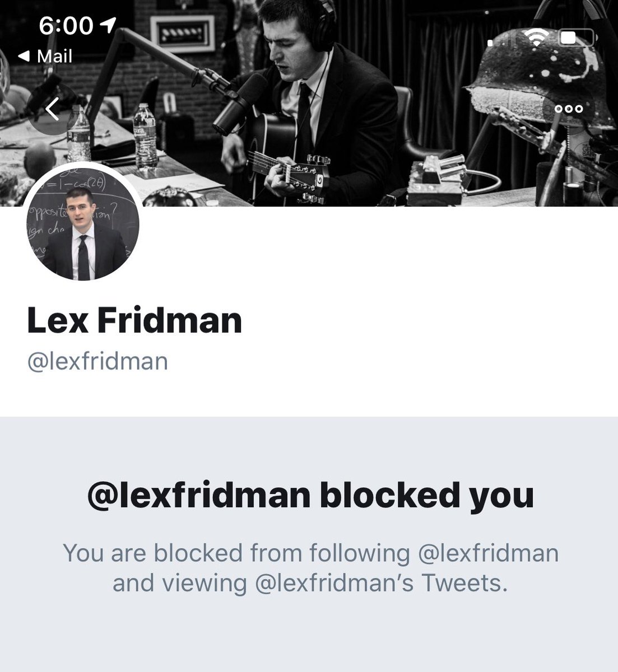The image size is (618, 672).
Task: Tap the cellular signal bars icon
Action: pyautogui.click(x=500, y=38)
